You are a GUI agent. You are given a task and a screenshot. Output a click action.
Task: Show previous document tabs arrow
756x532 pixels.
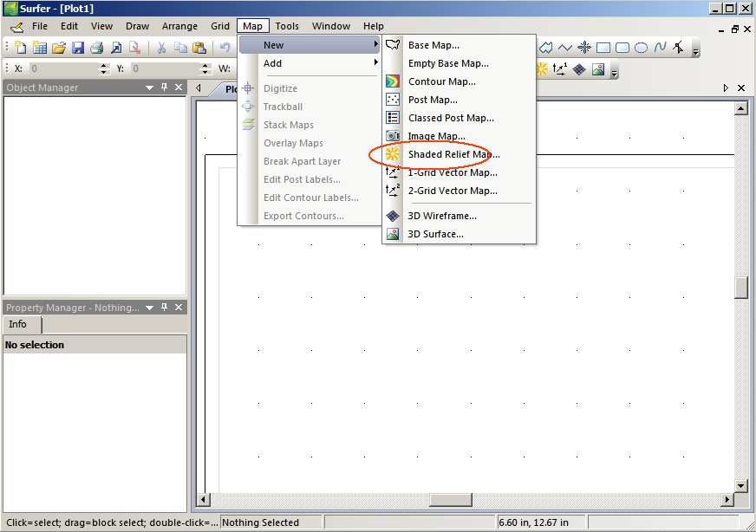point(199,88)
